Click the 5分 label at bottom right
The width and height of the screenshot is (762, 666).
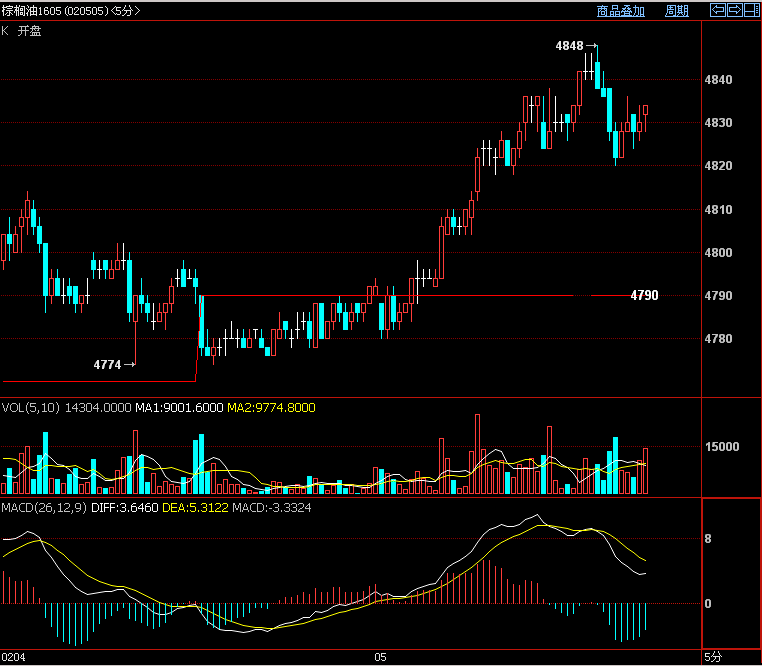coord(711,658)
